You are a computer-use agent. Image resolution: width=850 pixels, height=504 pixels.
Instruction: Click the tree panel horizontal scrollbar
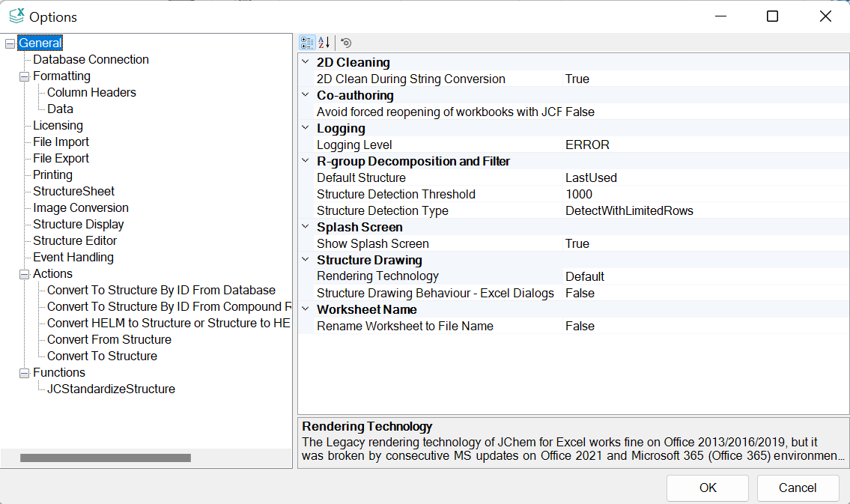click(x=105, y=458)
